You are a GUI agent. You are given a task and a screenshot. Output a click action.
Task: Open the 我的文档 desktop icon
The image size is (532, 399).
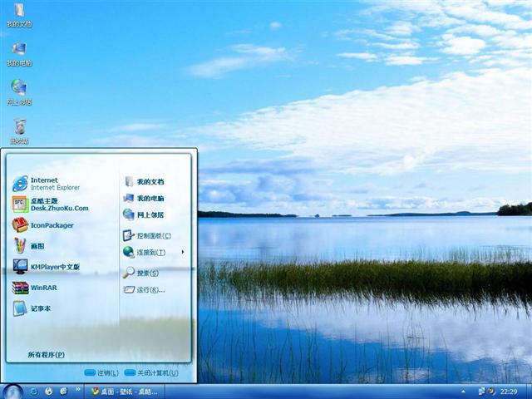[19, 15]
